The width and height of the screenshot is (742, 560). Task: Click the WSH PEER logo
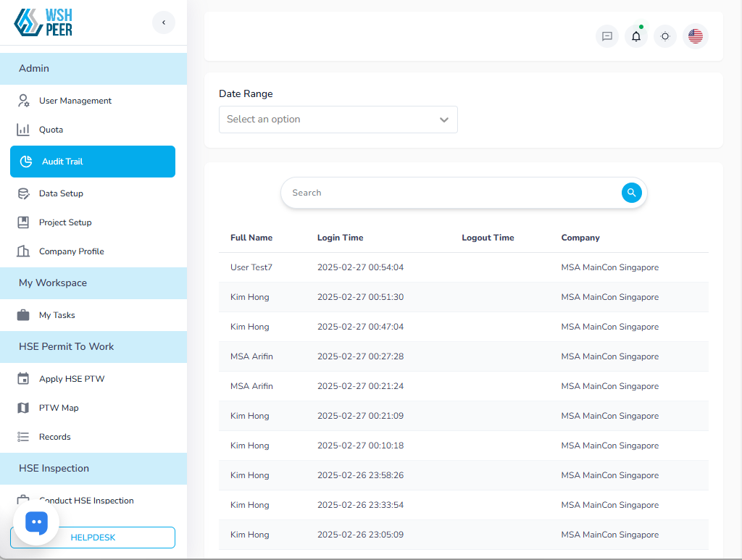pyautogui.click(x=43, y=22)
